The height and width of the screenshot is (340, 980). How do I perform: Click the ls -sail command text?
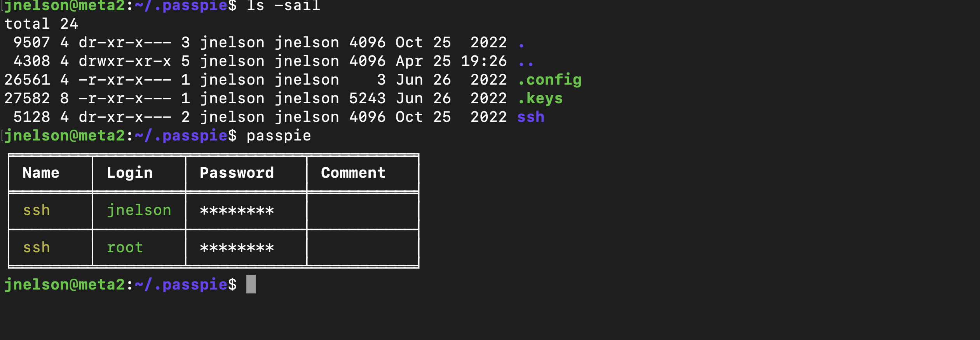coord(283,6)
